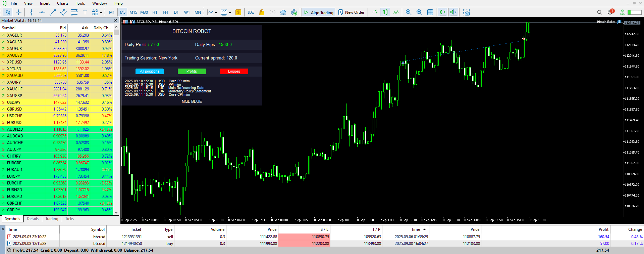
Task: Open a New Order
Action: click(351, 12)
